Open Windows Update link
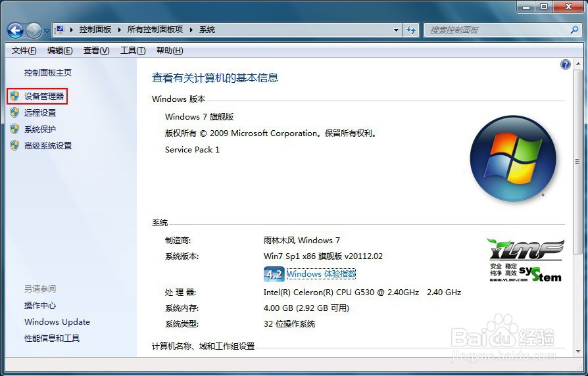The width and height of the screenshot is (588, 376). point(57,322)
